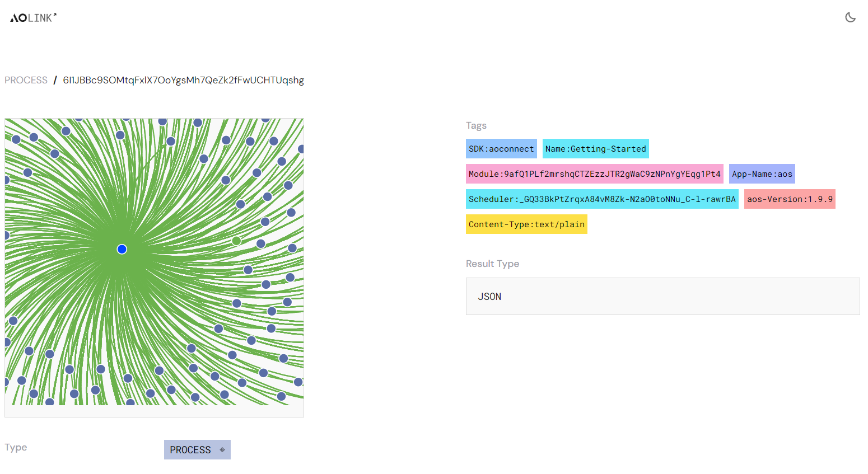The width and height of the screenshot is (868, 474).
Task: Click the crosshair icon on the PROCESS badge
Action: point(223,449)
